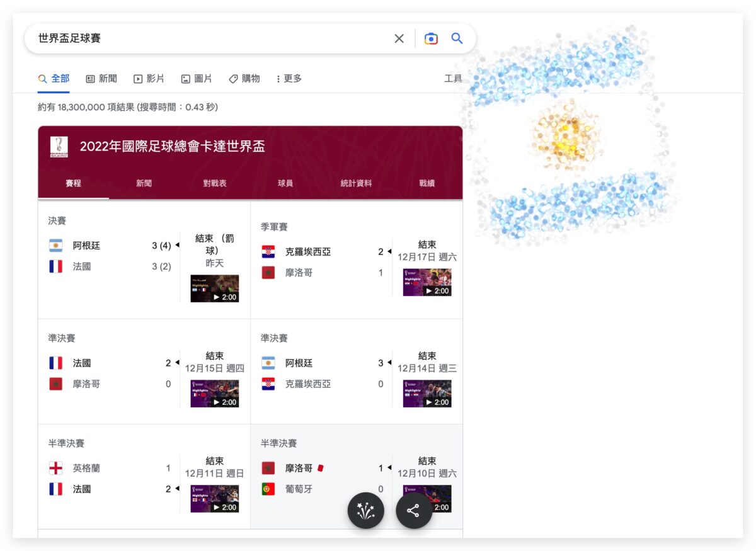
Task: Click 摩洛哥 in the third-place match
Action: pos(299,273)
